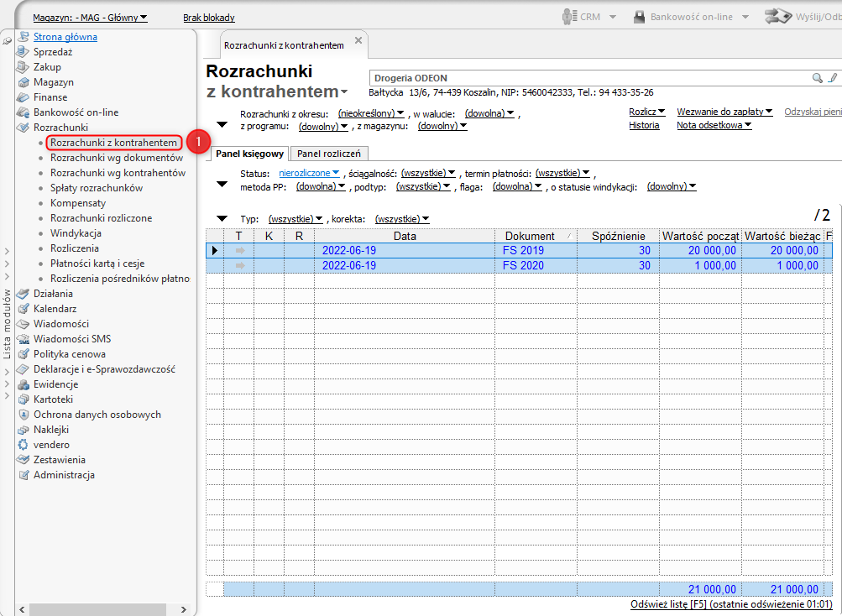842x616 pixels.
Task: Select the Panel księgowy tab
Action: [x=249, y=154]
